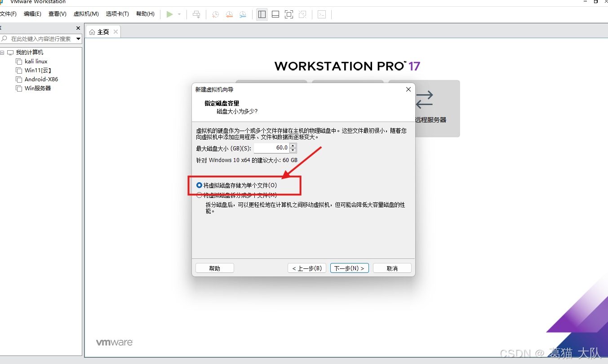The width and height of the screenshot is (608, 364).
Task: Click the vmware logo on the home page
Action: pos(115,342)
